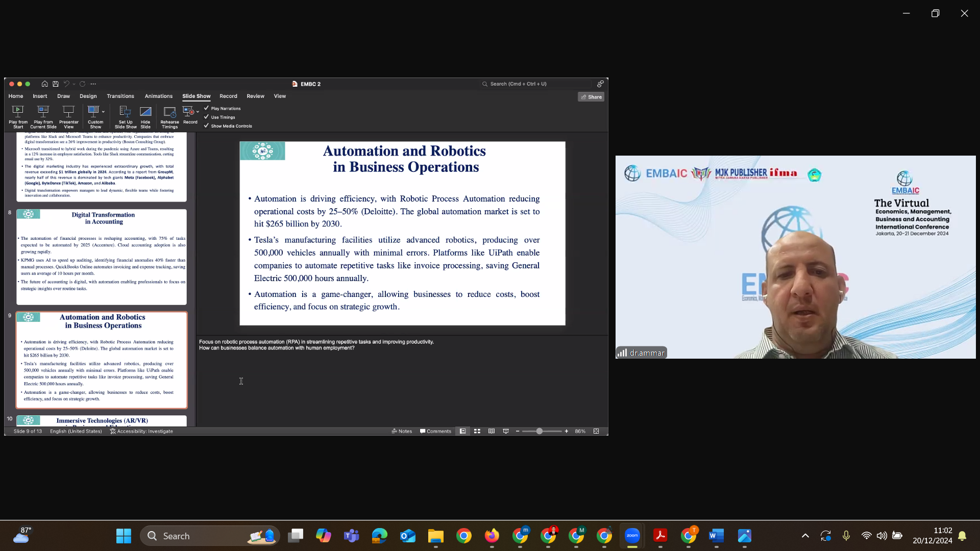
Task: Click Play from Current Slide
Action: 43,111
